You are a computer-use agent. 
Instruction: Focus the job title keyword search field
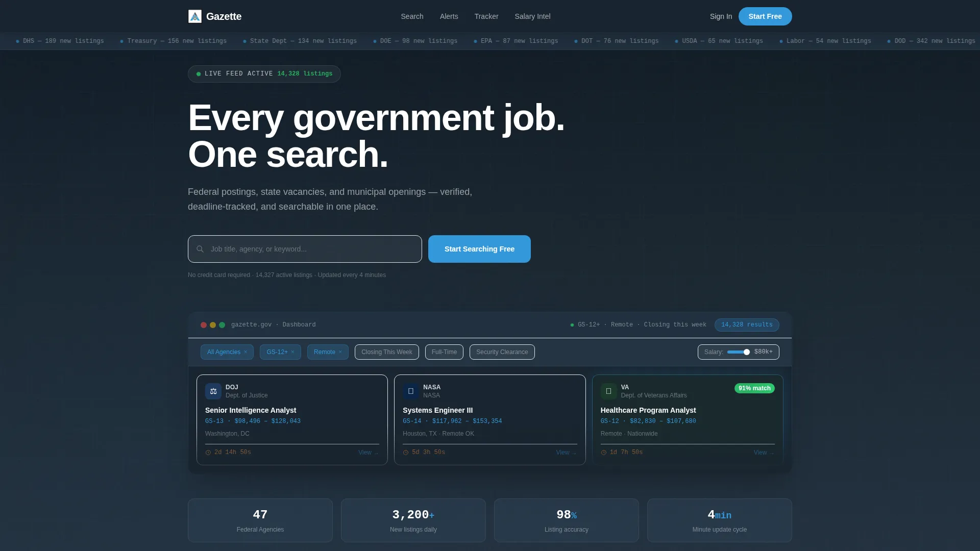tap(305, 249)
